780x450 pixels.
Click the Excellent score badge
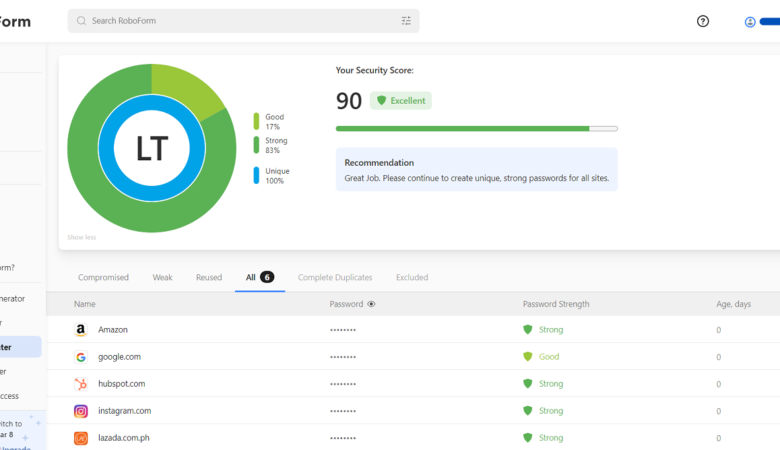[401, 101]
